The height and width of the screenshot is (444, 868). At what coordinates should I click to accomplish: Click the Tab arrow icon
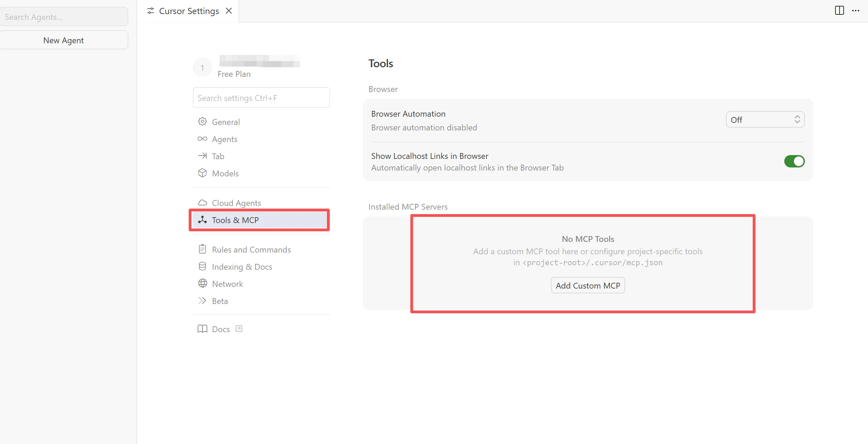(202, 156)
